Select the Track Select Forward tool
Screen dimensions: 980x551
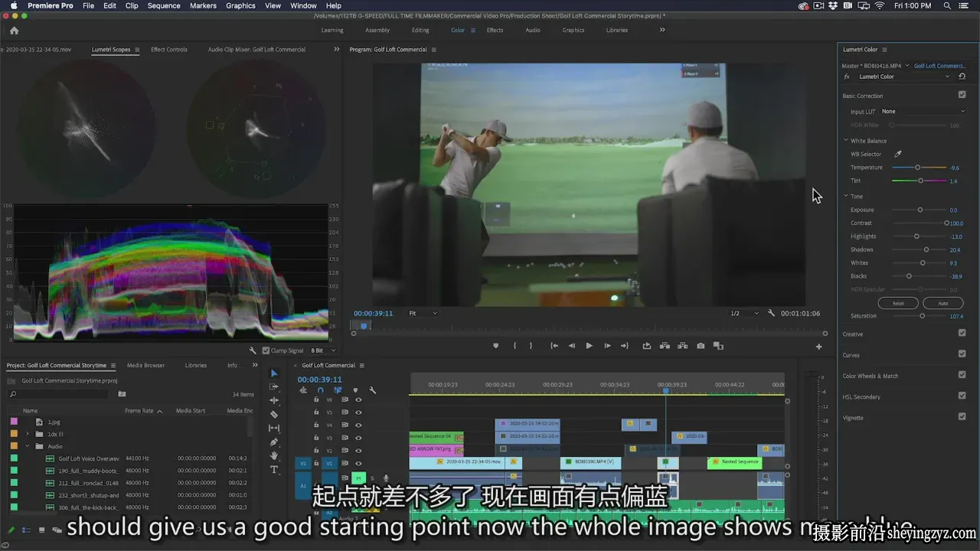[274, 386]
